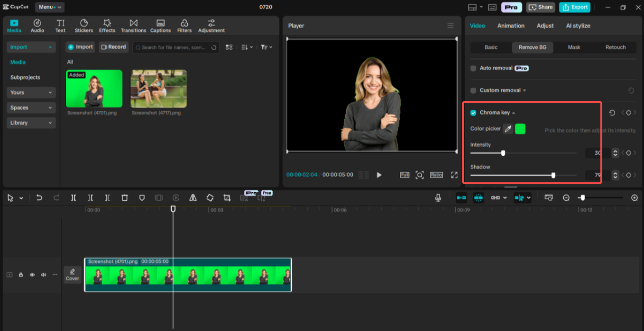
Task: Click the Record button in the media panel
Action: coord(113,47)
